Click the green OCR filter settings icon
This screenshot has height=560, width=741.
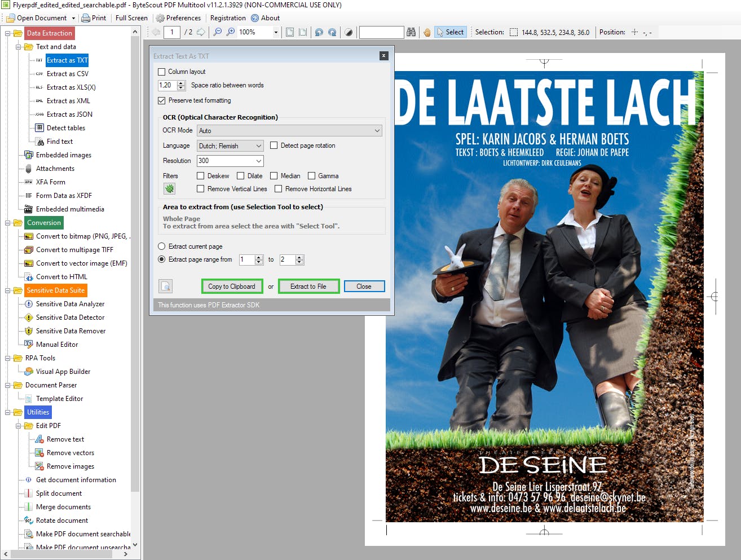point(169,188)
